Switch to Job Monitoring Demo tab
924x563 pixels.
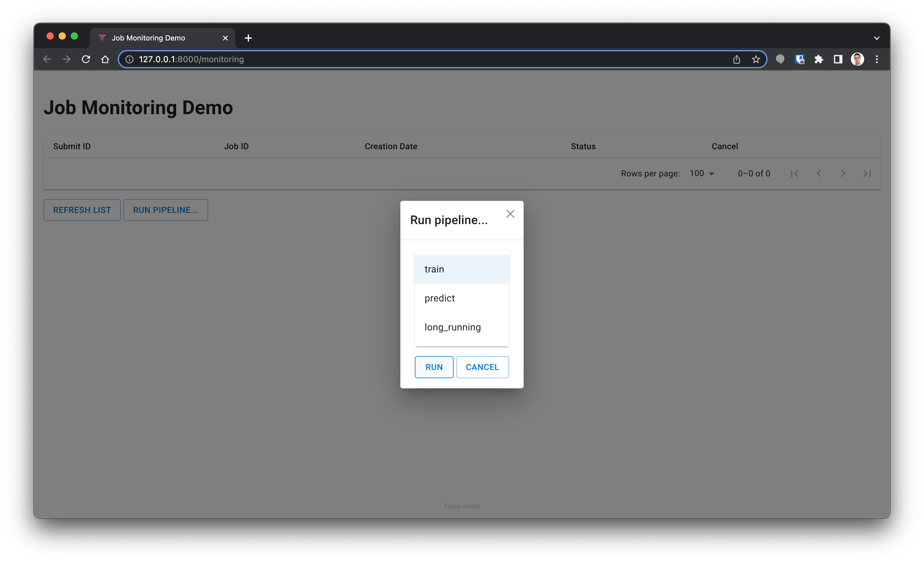tap(157, 38)
